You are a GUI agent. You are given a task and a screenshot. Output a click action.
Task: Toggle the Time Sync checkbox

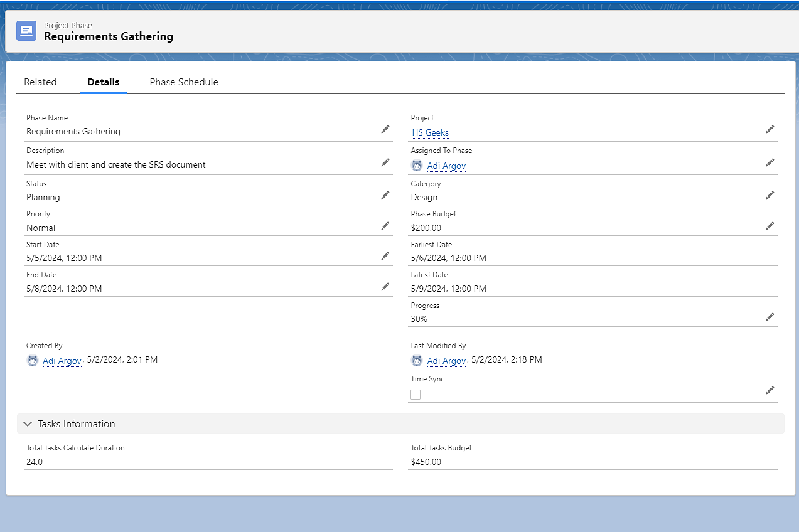pyautogui.click(x=416, y=395)
